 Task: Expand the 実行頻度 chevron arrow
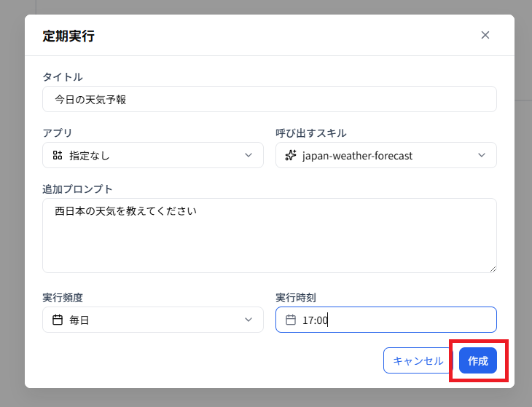click(x=249, y=320)
